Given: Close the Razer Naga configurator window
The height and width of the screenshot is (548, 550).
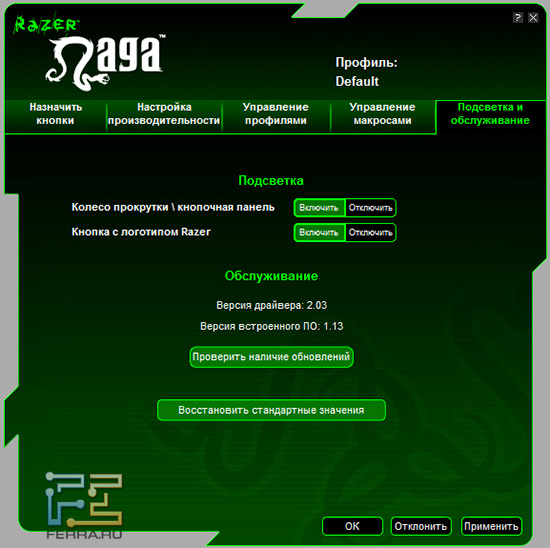Looking at the screenshot, I should pos(533,18).
